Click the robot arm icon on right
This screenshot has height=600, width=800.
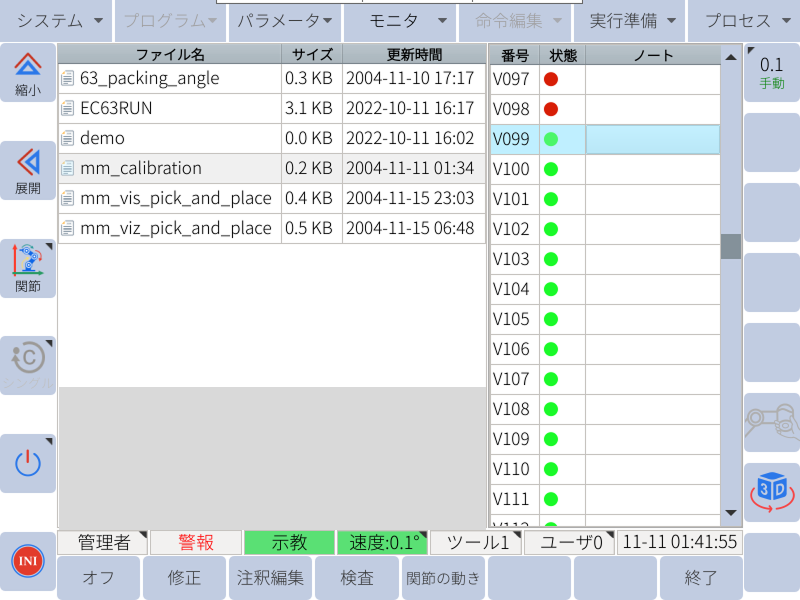click(772, 422)
